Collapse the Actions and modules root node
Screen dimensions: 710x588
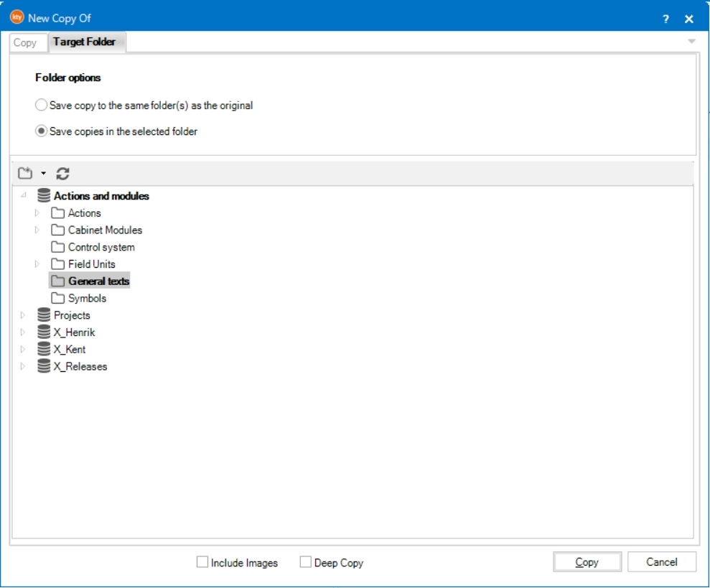pyautogui.click(x=23, y=196)
